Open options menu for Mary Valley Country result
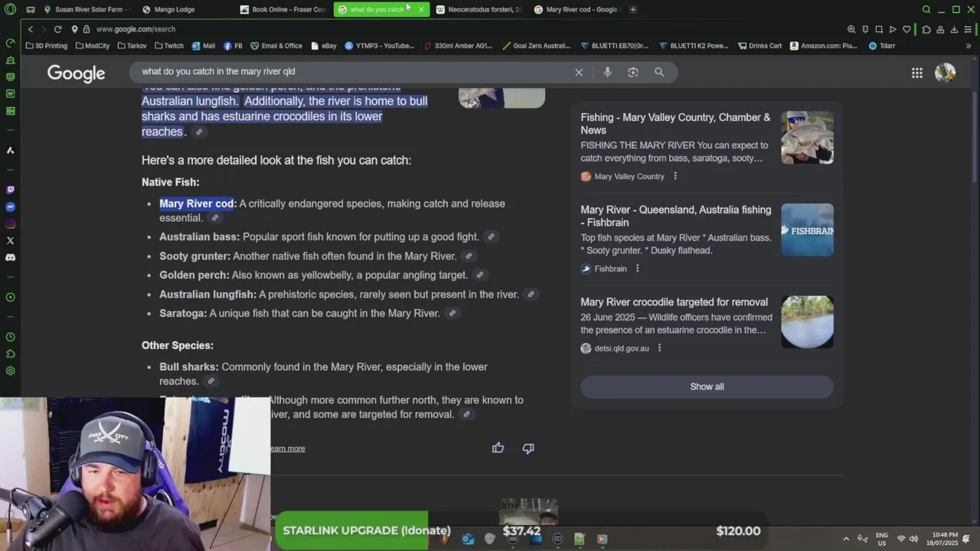 [x=675, y=176]
